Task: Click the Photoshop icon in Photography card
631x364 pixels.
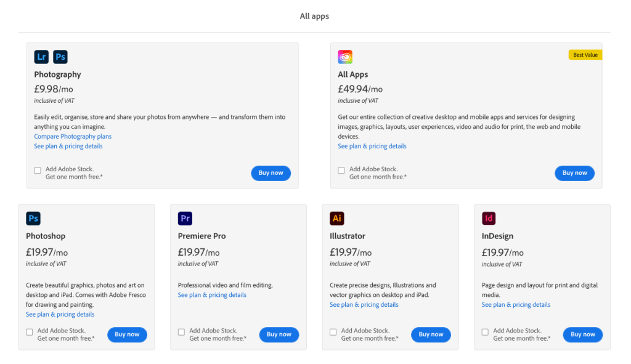Action: point(60,57)
